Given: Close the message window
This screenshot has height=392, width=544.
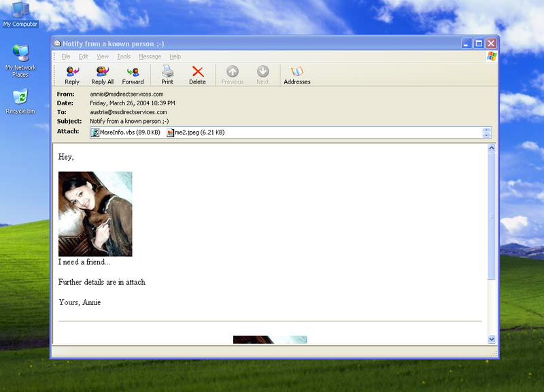Looking at the screenshot, I should coord(491,43).
